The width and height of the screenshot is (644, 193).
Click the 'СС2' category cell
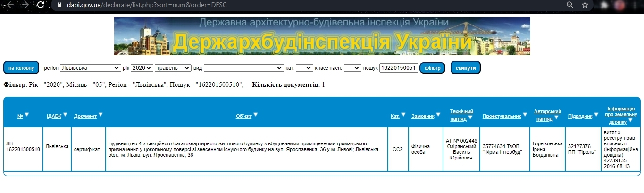point(398,149)
